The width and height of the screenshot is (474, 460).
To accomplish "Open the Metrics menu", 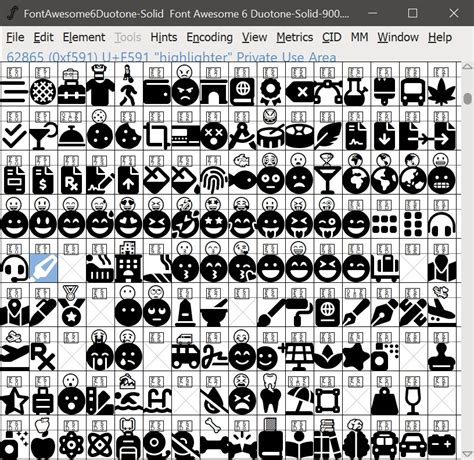I will coord(295,37).
